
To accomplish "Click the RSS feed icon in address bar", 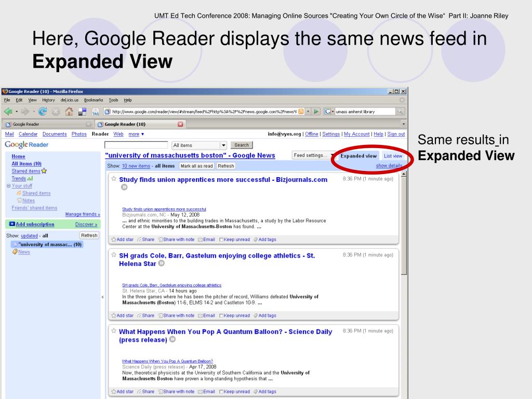I will click(301, 111).
